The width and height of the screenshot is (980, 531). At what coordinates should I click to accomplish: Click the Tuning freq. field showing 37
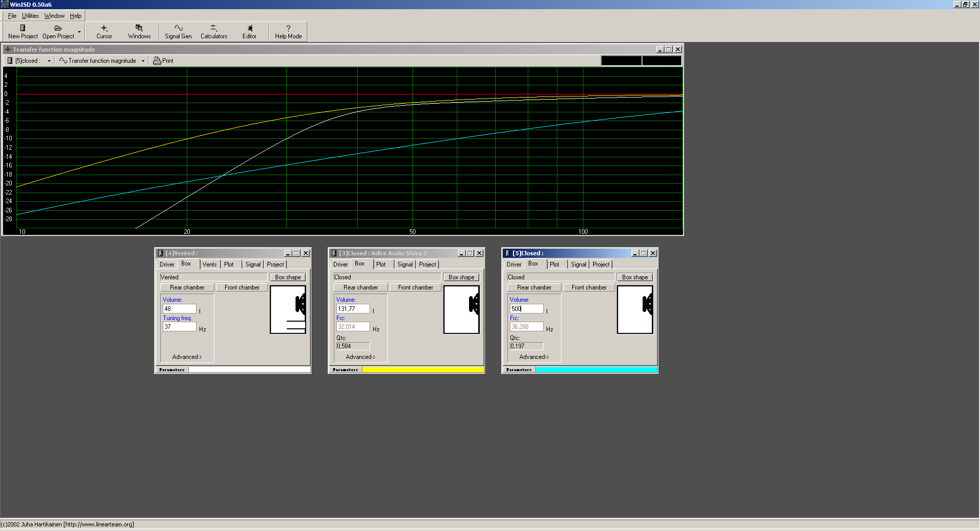click(x=179, y=327)
